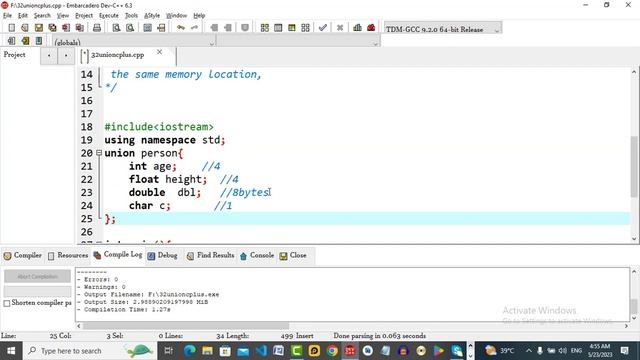640x360 pixels.
Task: Open the Help menu
Action: pos(199,16)
